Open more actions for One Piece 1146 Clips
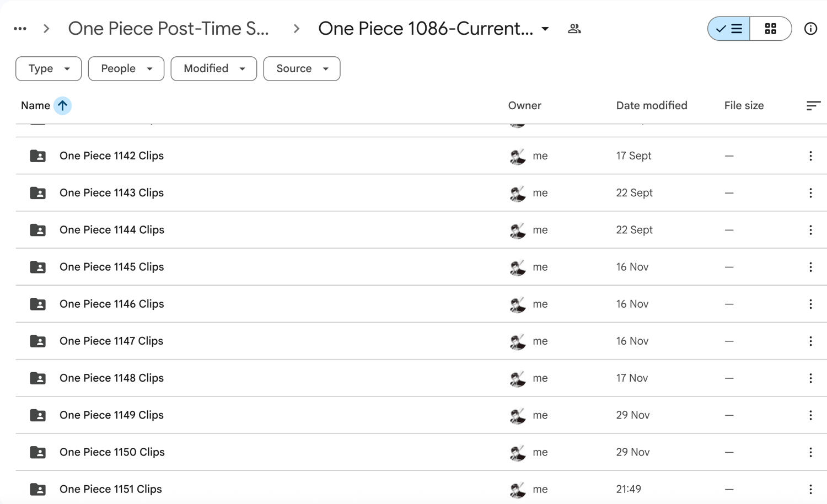Viewport: 827px width, 504px height. coord(810,304)
